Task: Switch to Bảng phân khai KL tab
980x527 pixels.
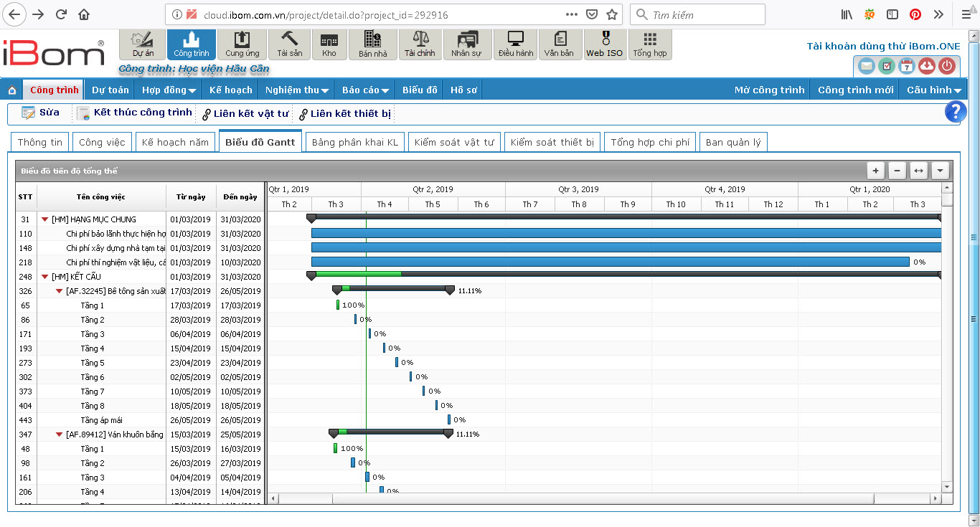Action: pos(355,142)
